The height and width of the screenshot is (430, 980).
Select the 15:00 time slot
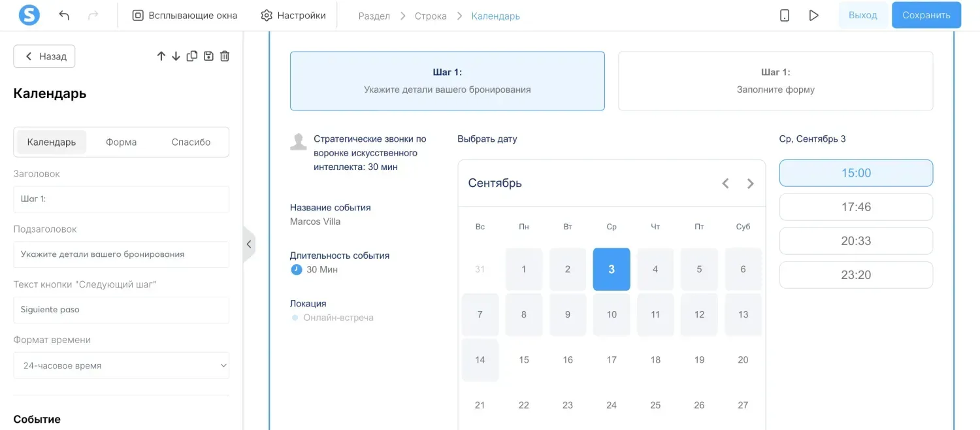(856, 173)
